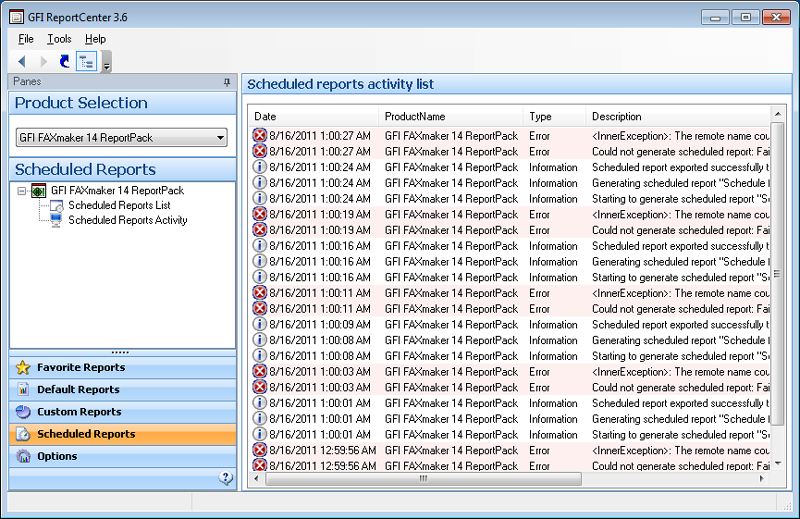Click the Scheduled Reports clock icon
Image resolution: width=800 pixels, height=519 pixels.
pyautogui.click(x=23, y=434)
